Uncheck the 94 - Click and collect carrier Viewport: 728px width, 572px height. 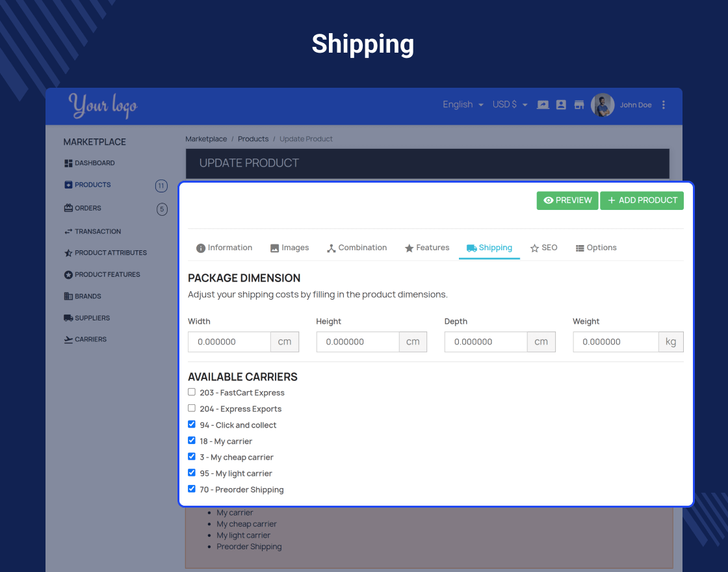[x=192, y=424]
